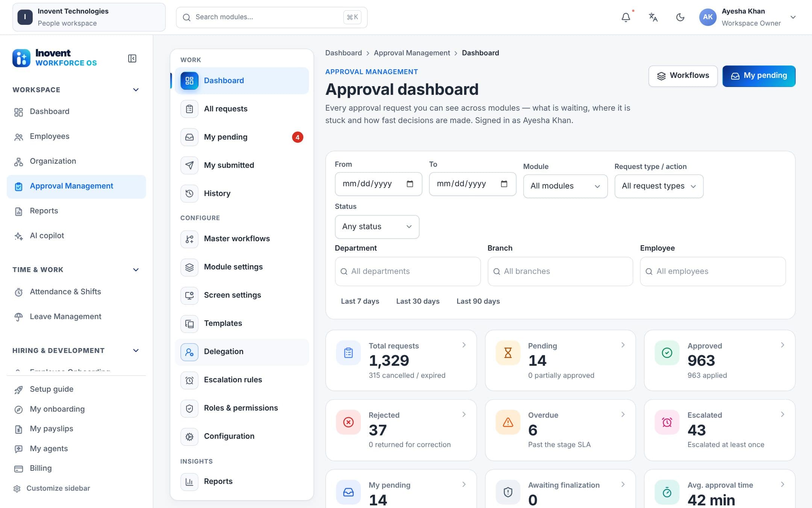Open the Request type / action dropdown
Viewport: 812px width, 508px height.
[659, 186]
